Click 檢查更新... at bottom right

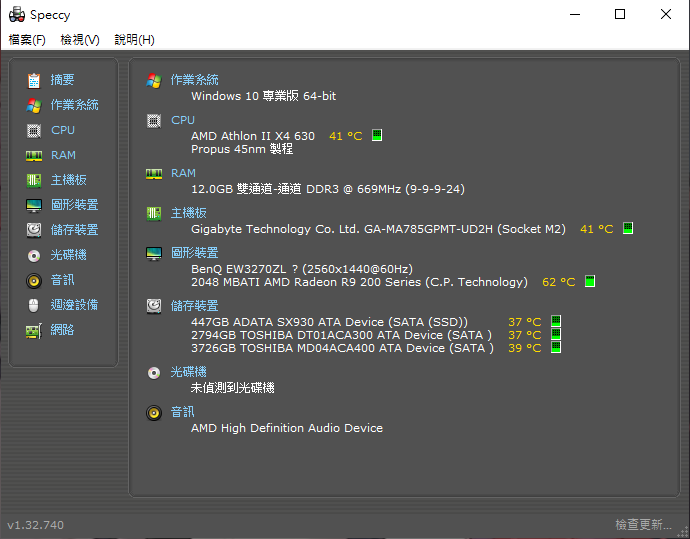[643, 524]
